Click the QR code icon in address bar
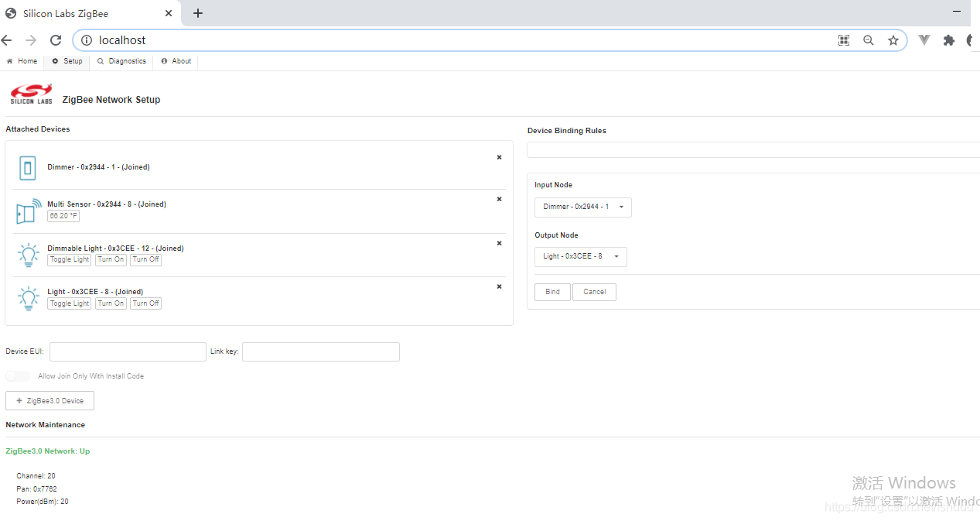 [844, 40]
